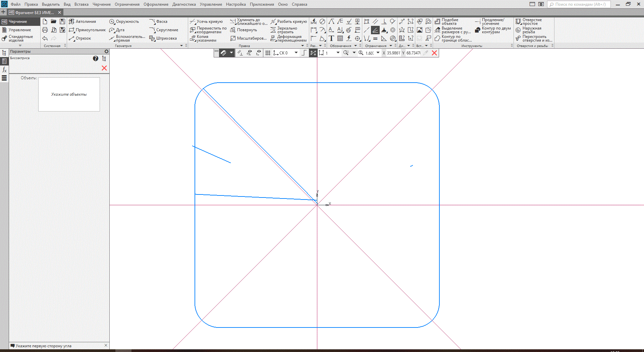Open the Диагностика menu

(x=184, y=4)
